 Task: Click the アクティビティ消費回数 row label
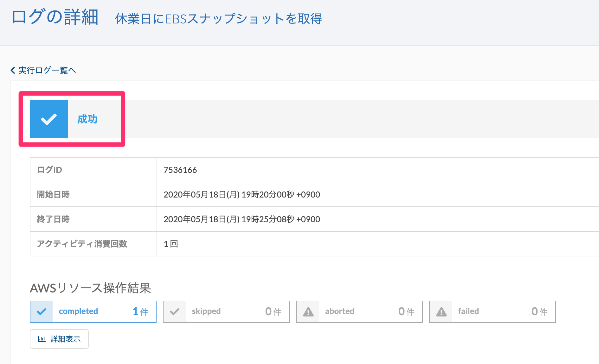82,244
